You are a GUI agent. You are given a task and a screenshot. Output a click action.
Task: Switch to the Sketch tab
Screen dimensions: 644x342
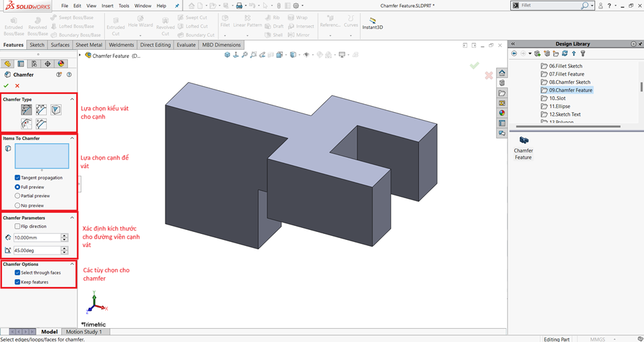click(x=37, y=45)
